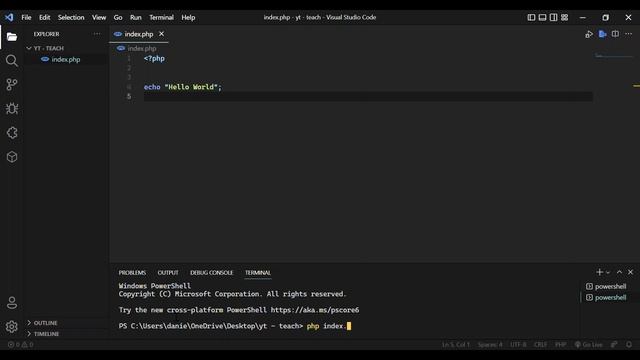Open the Help menu
The image size is (640, 360).
188,18
